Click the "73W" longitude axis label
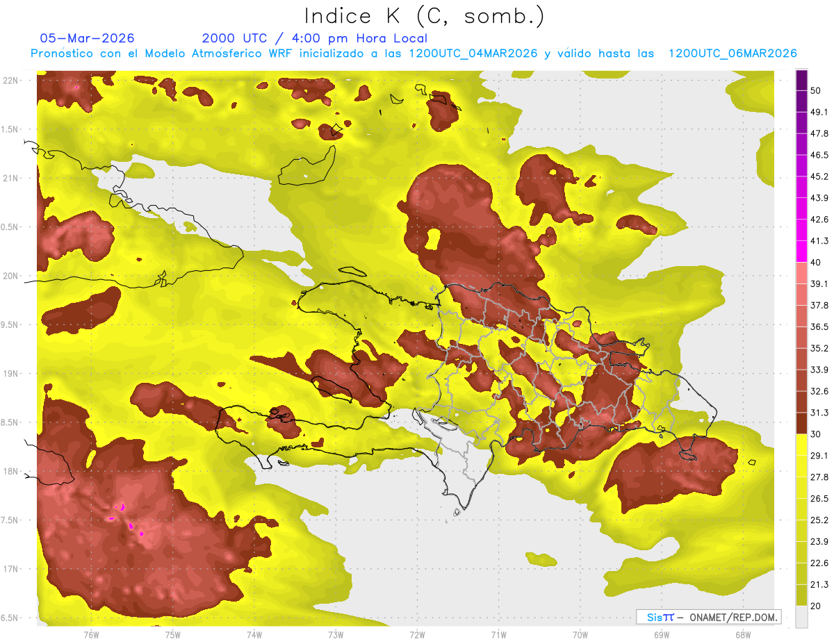 [336, 634]
